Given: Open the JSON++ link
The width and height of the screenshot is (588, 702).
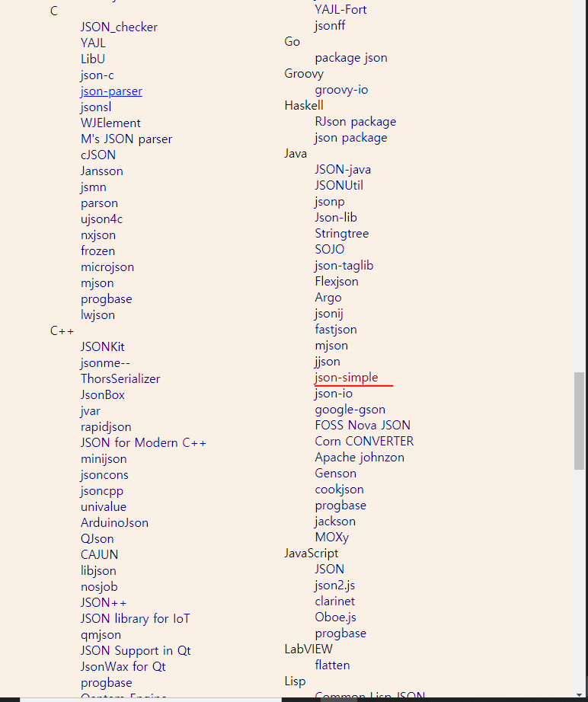Looking at the screenshot, I should pos(104,603).
